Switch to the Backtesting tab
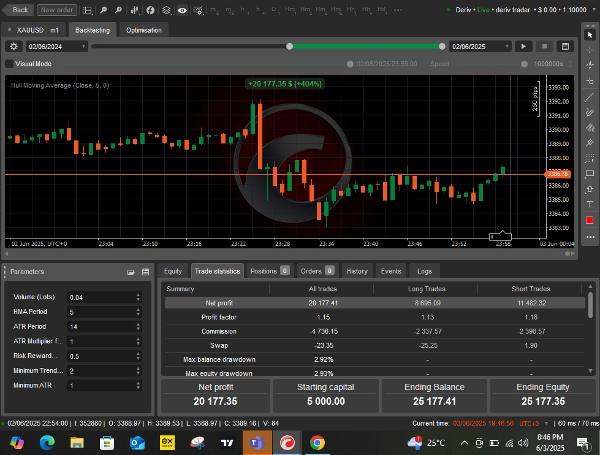600x455 pixels. click(x=92, y=30)
